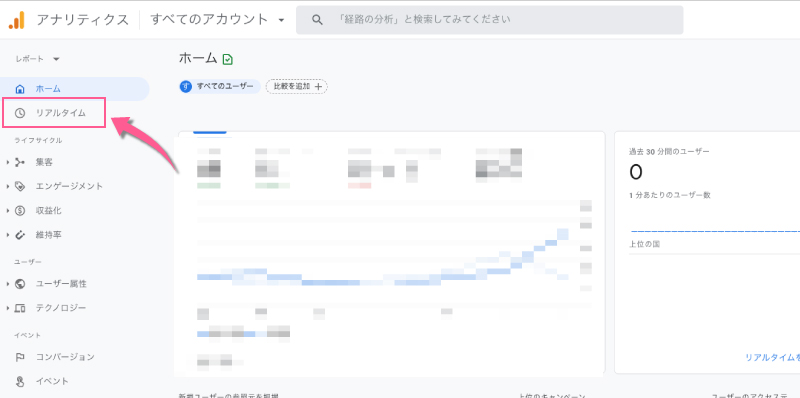
Task: Click the Google Analytics logo icon
Action: [17, 19]
